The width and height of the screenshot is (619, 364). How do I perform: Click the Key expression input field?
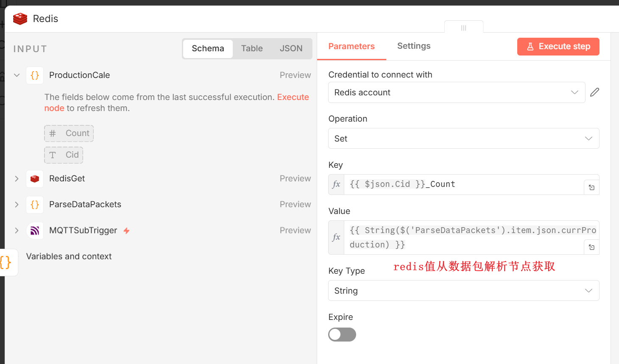tap(464, 184)
